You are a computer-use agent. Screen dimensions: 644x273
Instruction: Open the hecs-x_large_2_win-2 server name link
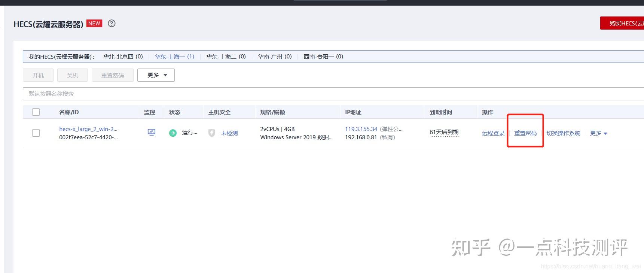(x=88, y=129)
